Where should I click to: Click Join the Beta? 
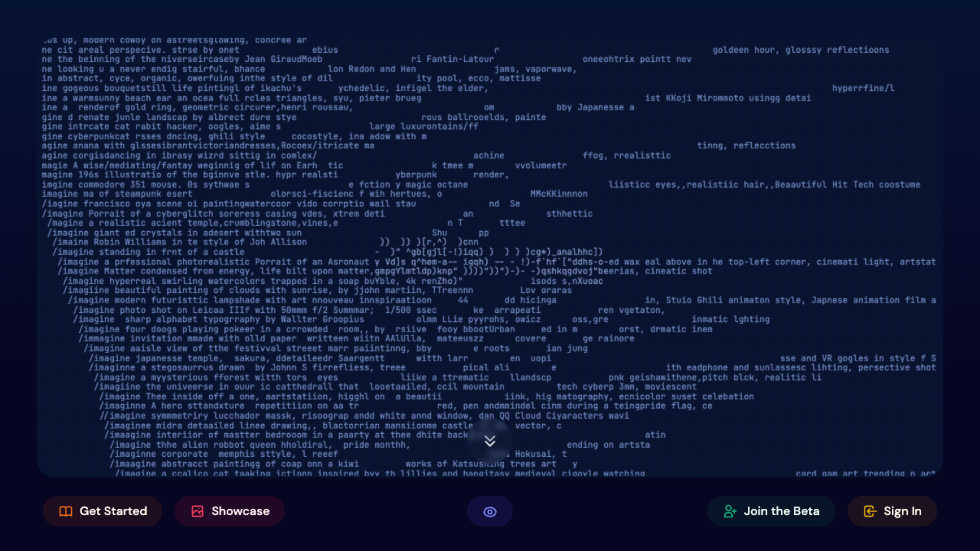pyautogui.click(x=771, y=511)
